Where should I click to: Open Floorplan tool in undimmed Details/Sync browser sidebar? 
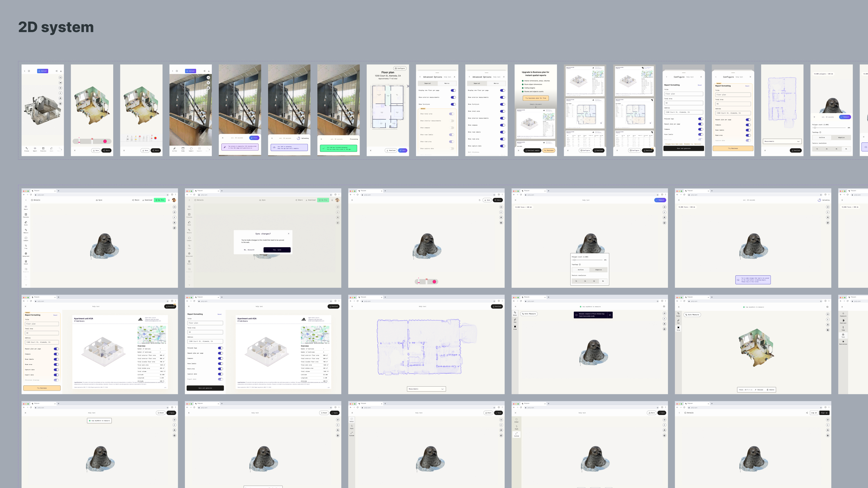pos(26,215)
